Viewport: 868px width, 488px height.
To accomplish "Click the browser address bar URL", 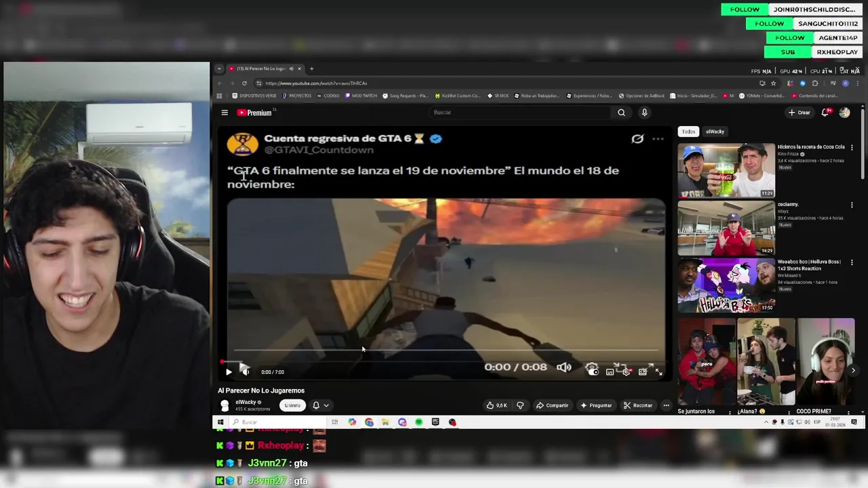I will coord(316,83).
